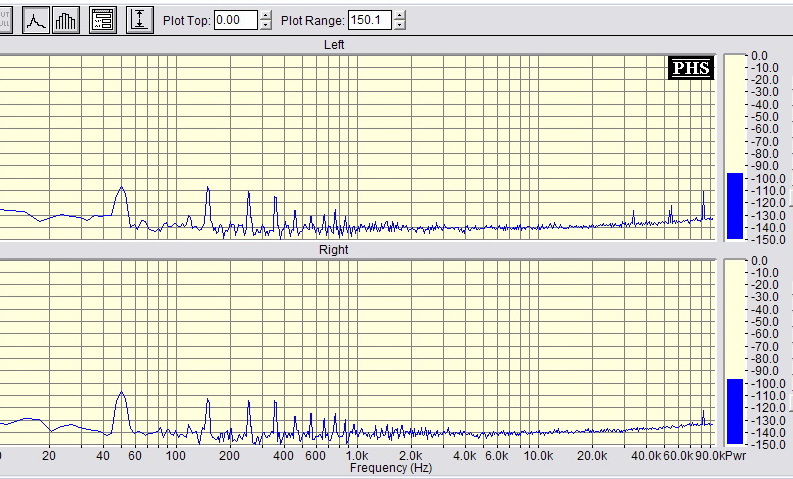Click the "-100.0" level on Right scale
The image size is (793, 479).
point(767,384)
